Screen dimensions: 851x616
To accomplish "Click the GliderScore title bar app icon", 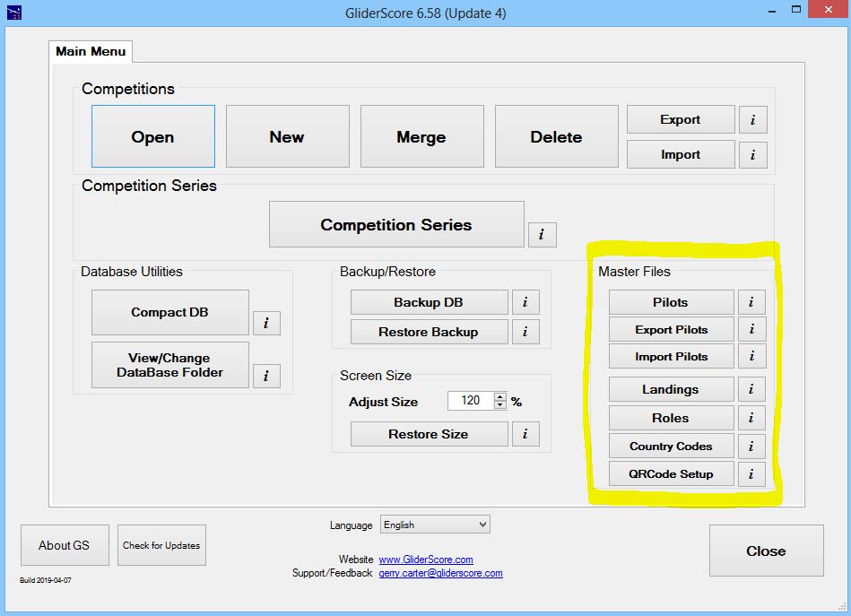I will [14, 13].
